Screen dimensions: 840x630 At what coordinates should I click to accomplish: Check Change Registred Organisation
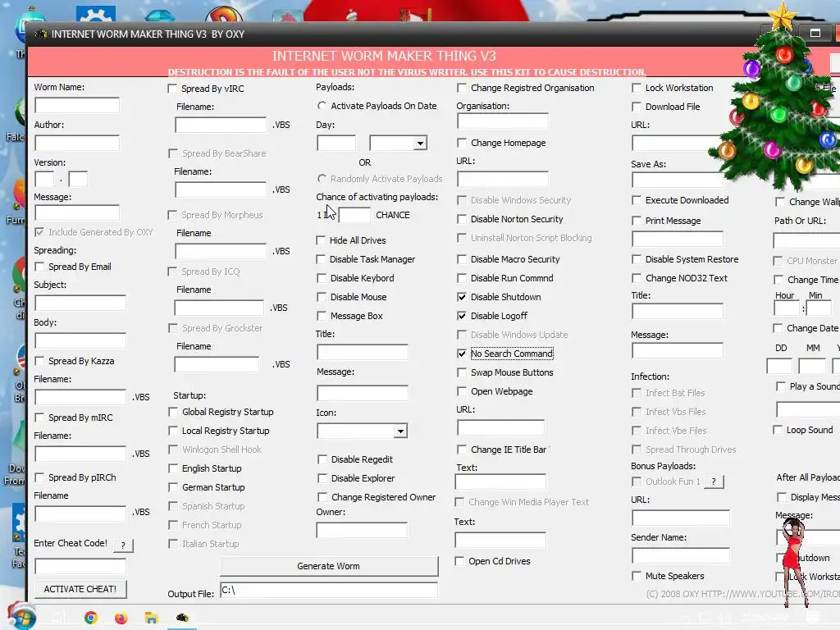(461, 88)
